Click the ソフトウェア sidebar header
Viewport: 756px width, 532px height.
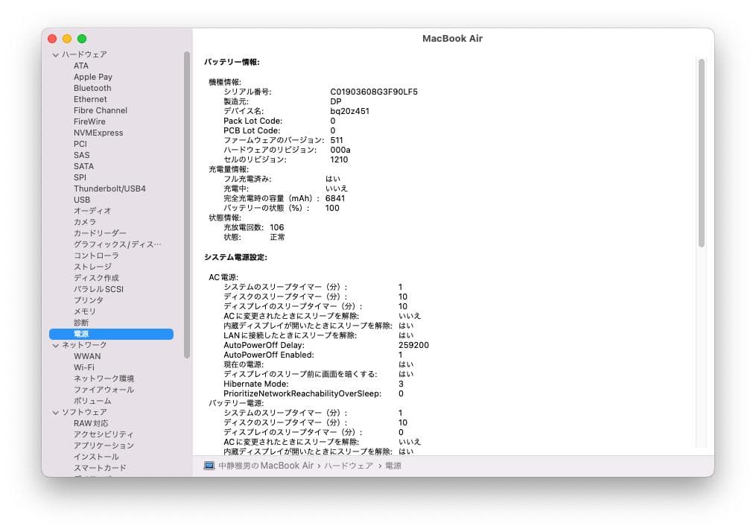pos(84,412)
